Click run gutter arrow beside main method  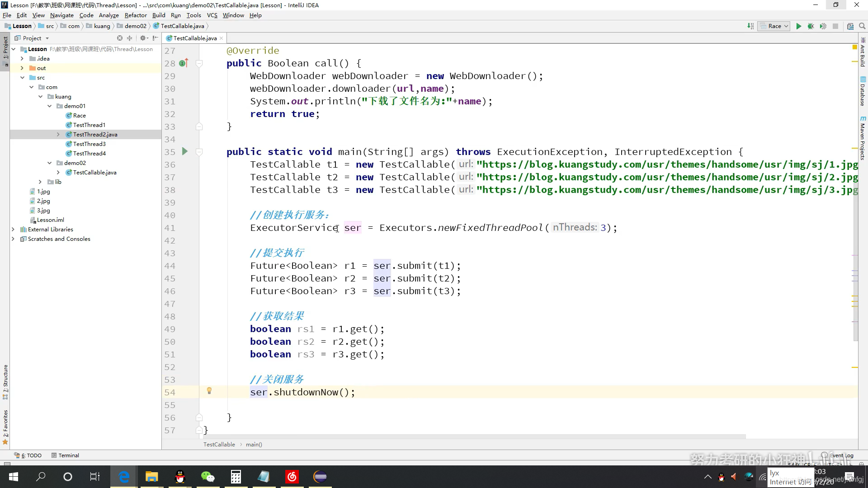[184, 151]
